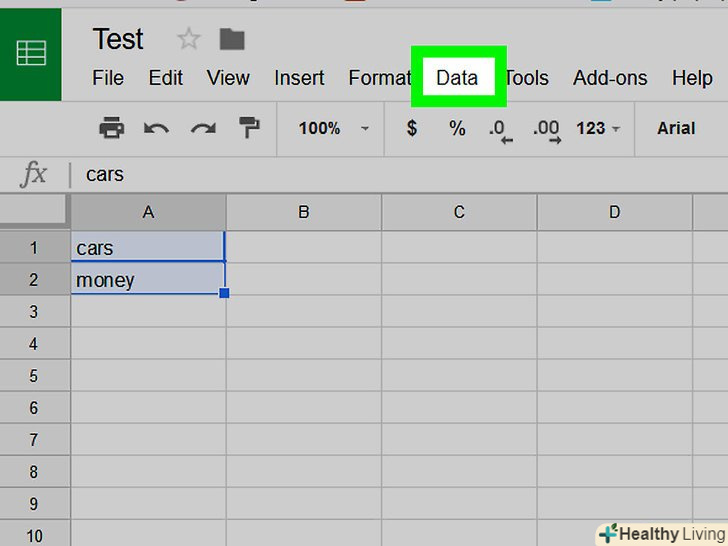Click the move-to-folder icon
This screenshot has height=546, width=728.
click(232, 39)
